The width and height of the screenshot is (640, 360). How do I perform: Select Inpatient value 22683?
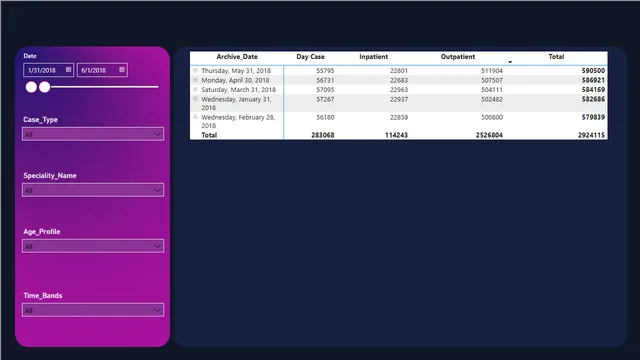399,80
